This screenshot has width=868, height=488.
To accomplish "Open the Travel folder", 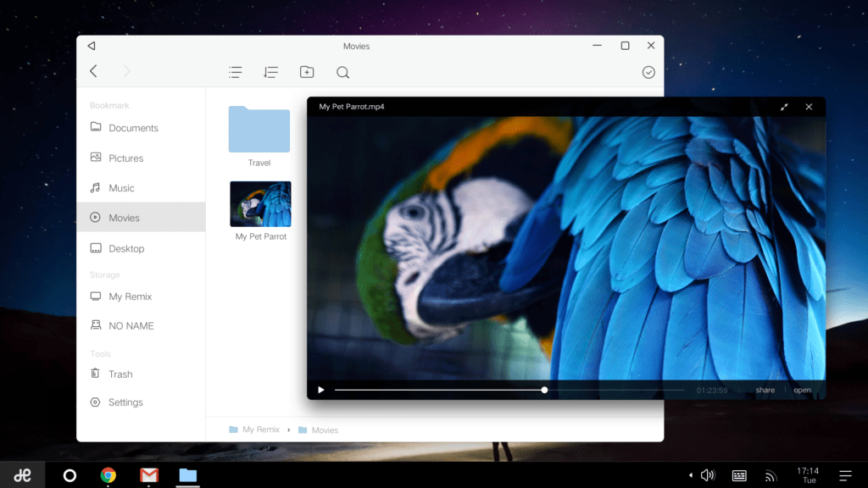I will tap(259, 136).
